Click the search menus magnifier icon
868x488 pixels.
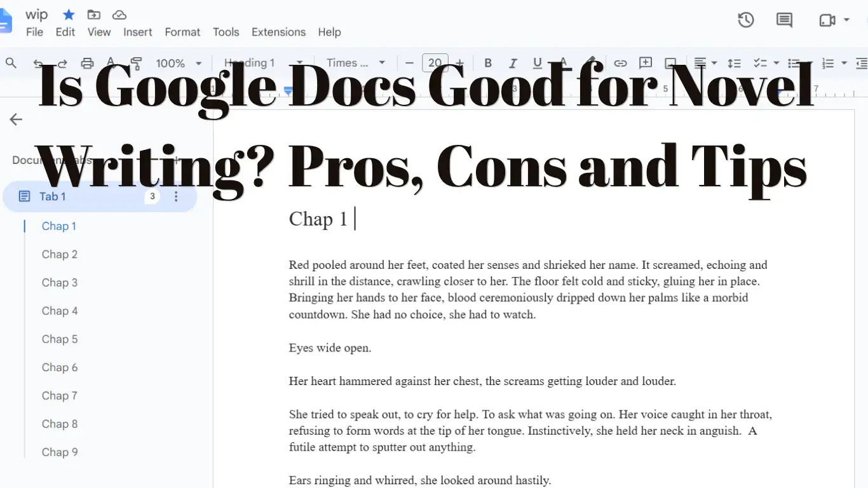tap(11, 63)
